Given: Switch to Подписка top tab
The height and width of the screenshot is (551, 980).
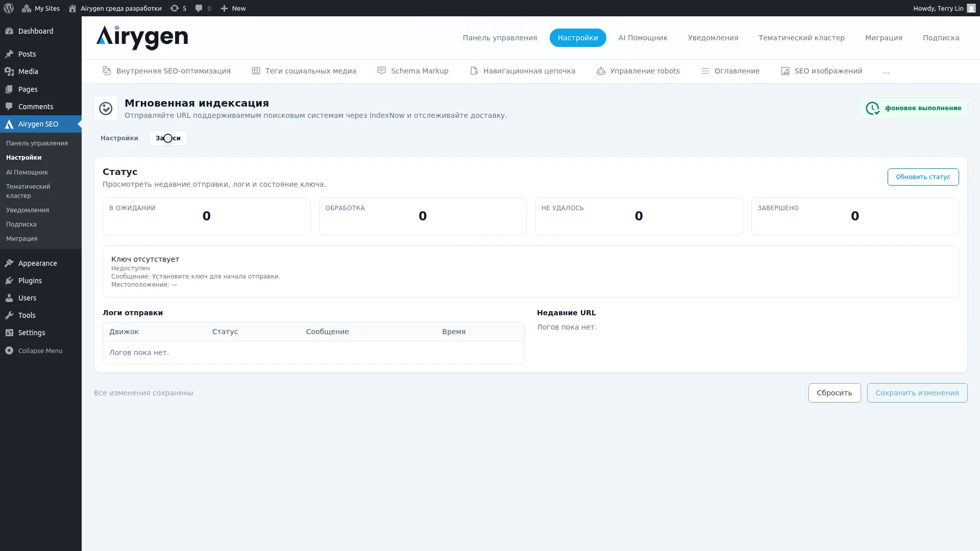Looking at the screenshot, I should [x=941, y=38].
